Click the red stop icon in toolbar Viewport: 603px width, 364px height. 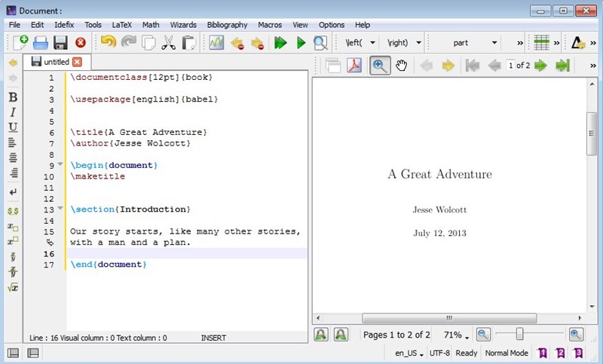click(x=81, y=43)
